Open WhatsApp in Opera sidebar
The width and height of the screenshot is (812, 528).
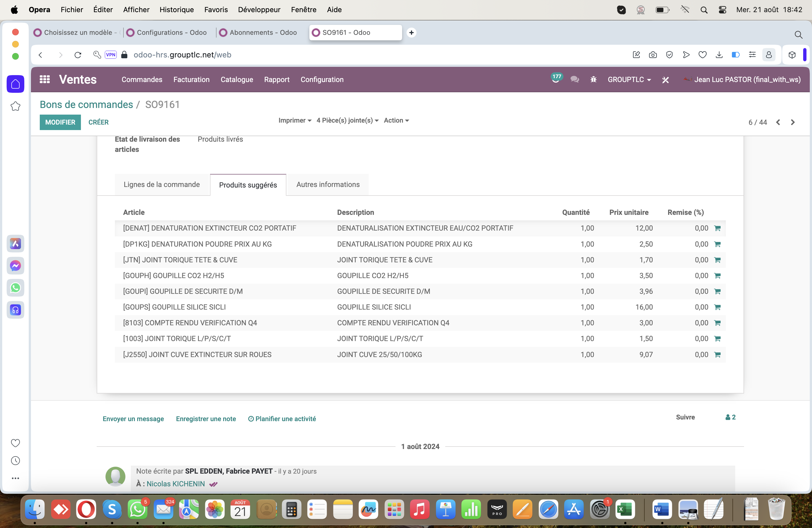[15, 287]
